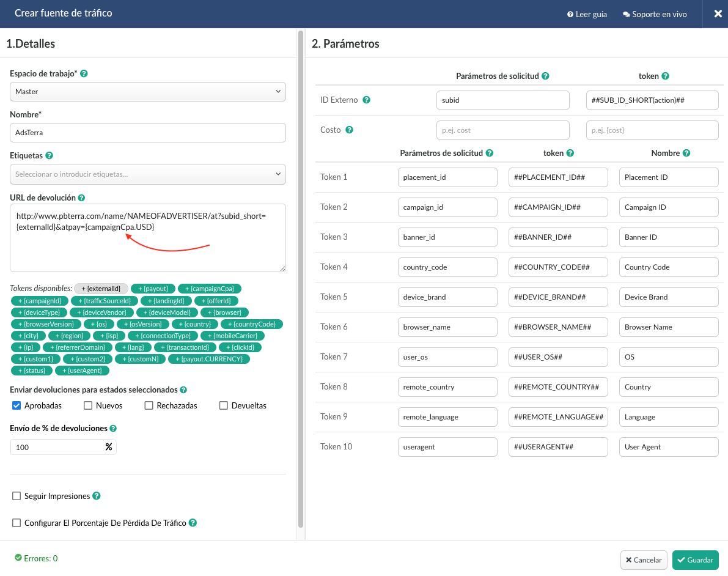
Task: Click the Nombre field containing AdsTerra
Action: point(148,133)
